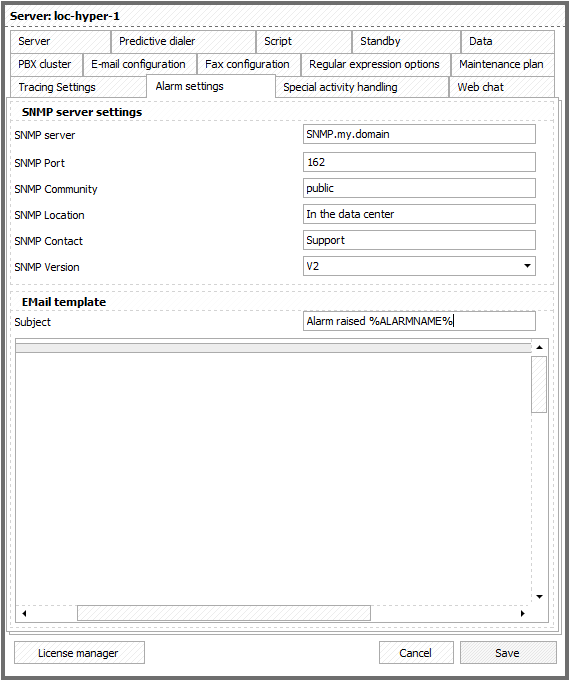Click the horizontal scrollbar thumb

[224, 613]
